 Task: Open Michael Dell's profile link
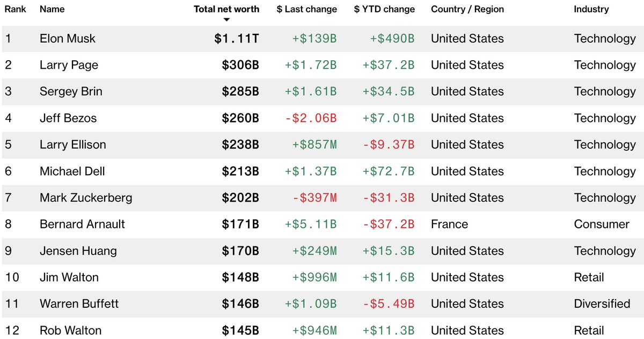point(72,171)
